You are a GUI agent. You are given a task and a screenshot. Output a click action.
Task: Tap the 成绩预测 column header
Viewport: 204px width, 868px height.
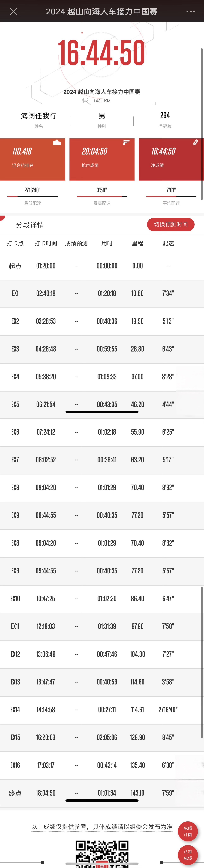coord(76,243)
